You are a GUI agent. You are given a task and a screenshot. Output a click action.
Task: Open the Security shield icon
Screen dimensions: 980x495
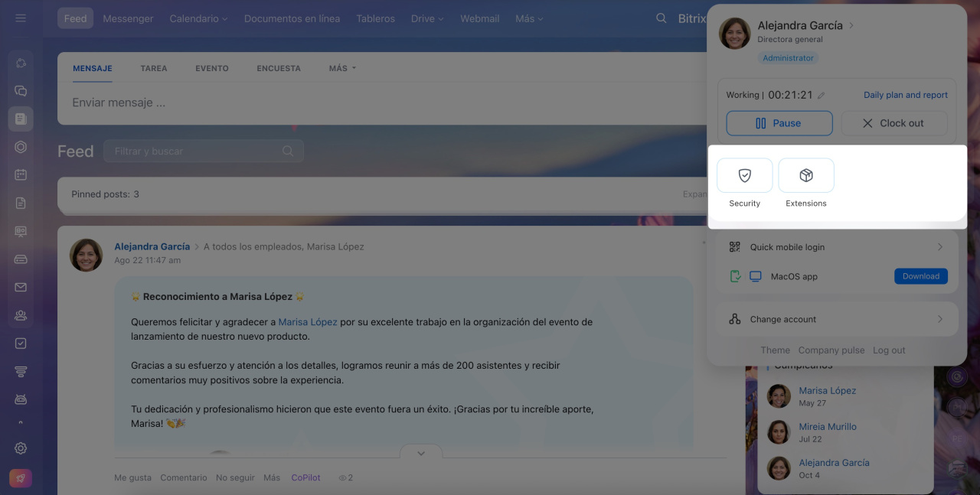pos(744,176)
